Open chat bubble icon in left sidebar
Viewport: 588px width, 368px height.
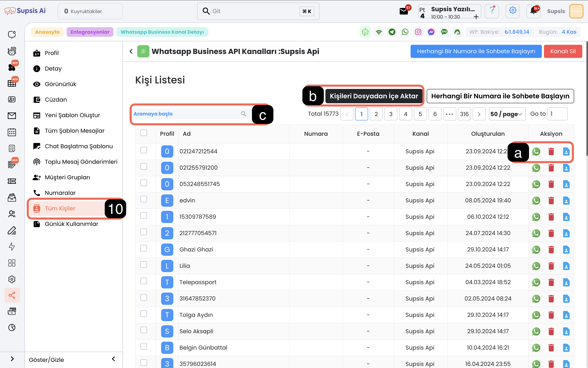click(x=12, y=35)
